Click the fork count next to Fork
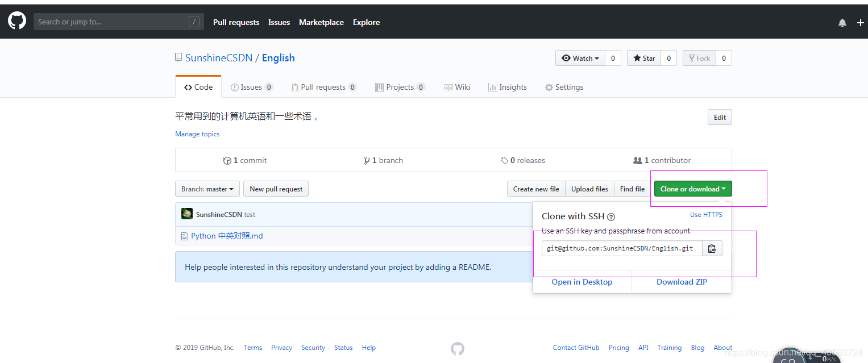 pyautogui.click(x=724, y=58)
